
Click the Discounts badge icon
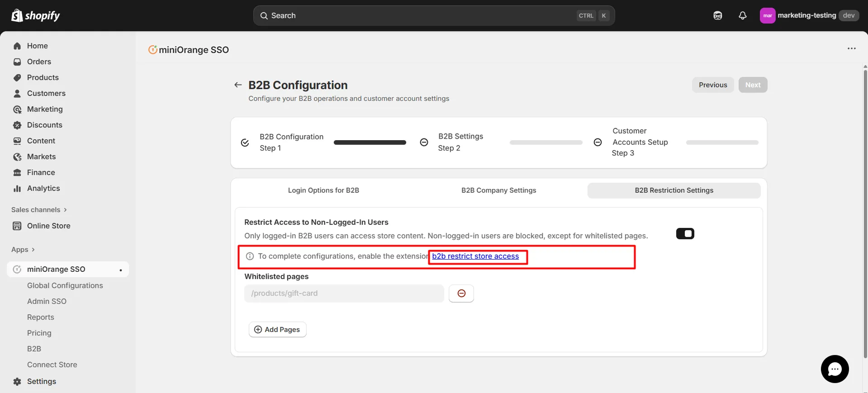pyautogui.click(x=17, y=125)
